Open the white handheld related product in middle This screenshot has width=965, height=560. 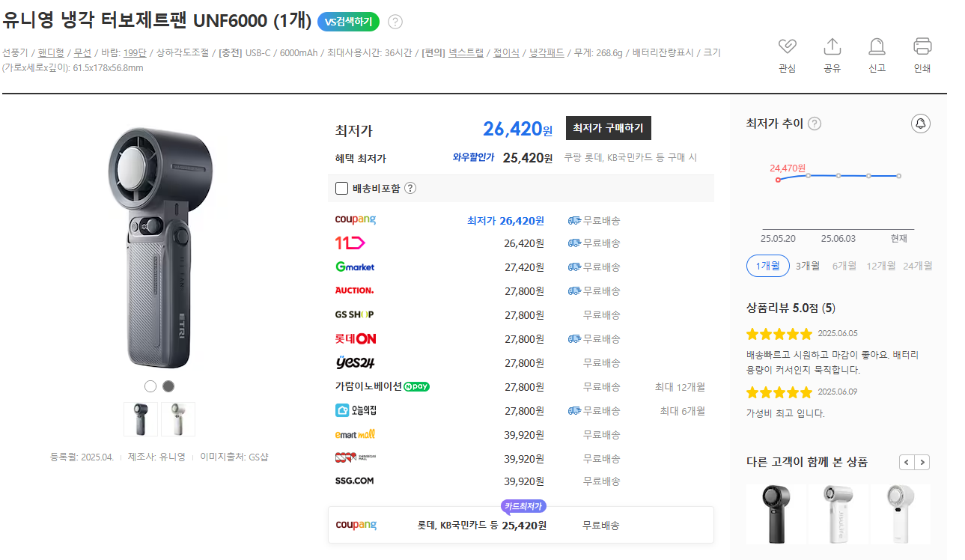[838, 515]
